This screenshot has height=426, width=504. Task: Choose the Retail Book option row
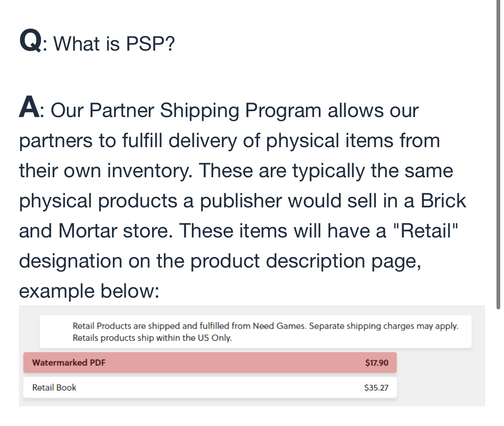click(210, 388)
